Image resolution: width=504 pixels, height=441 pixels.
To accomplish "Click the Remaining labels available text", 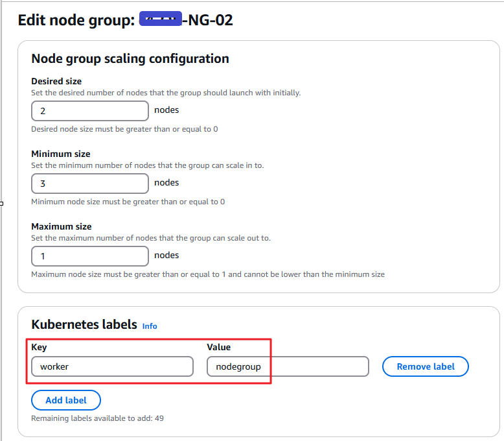I will point(97,418).
